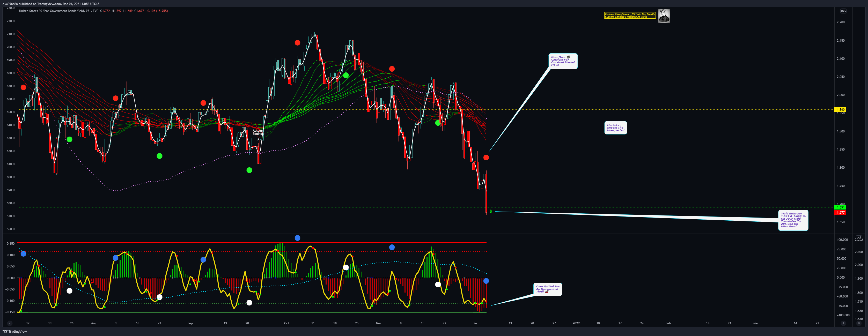Click the A scale button at bottom right
This screenshot has height=336, width=868.
click(843, 323)
